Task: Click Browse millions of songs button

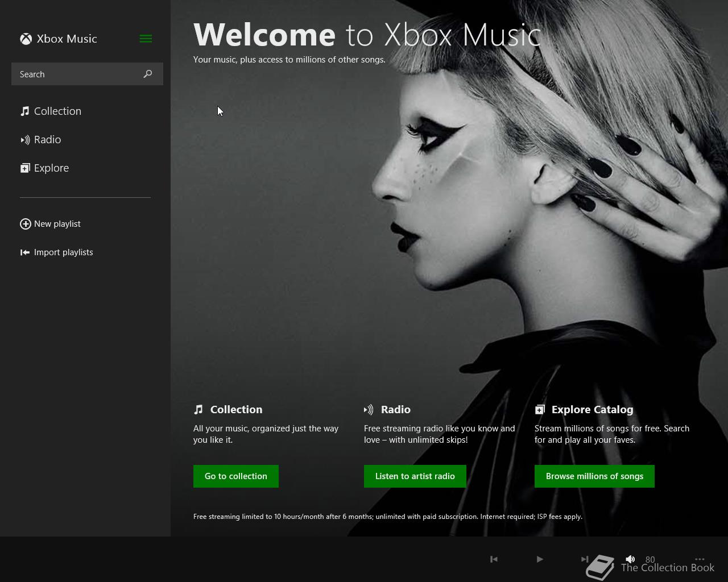Action: tap(594, 476)
